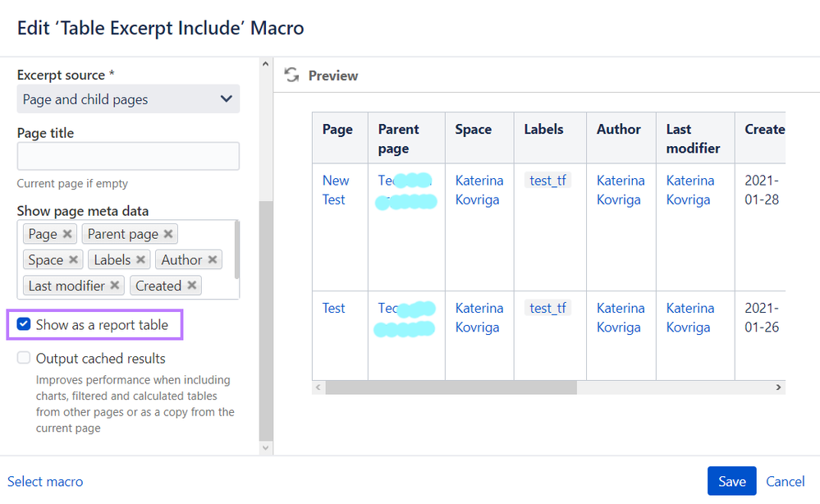This screenshot has width=820, height=504.
Task: Remove the Last modifier tag
Action: coord(115,286)
